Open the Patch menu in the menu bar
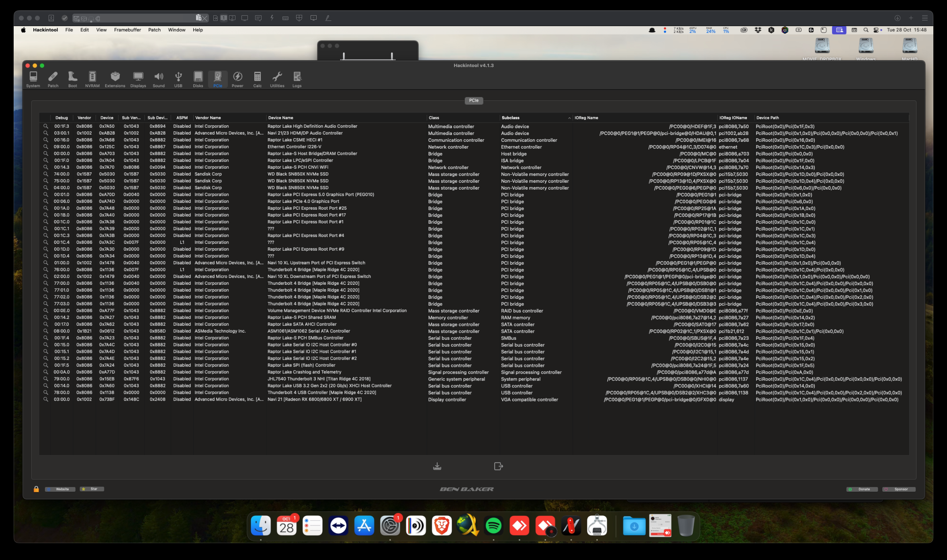This screenshot has height=560, width=947. 154,30
